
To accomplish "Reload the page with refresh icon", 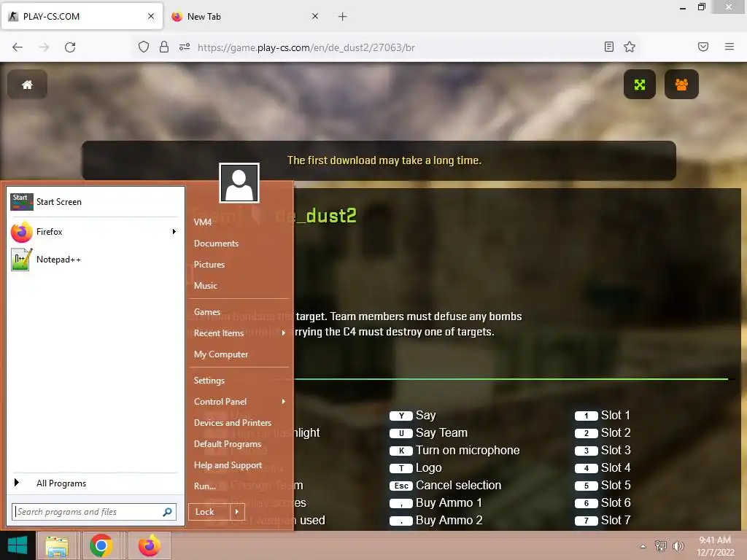I will pyautogui.click(x=70, y=47).
